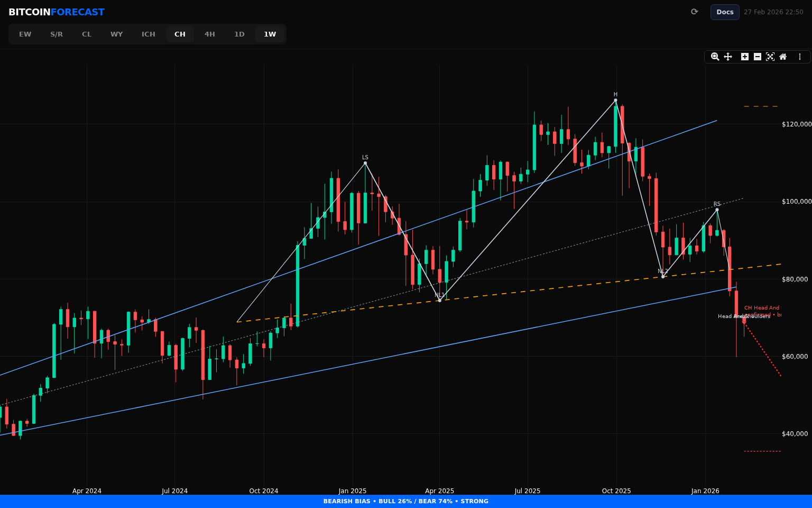Image resolution: width=812 pixels, height=508 pixels.
Task: Click the H head marker on chart
Action: [615, 100]
